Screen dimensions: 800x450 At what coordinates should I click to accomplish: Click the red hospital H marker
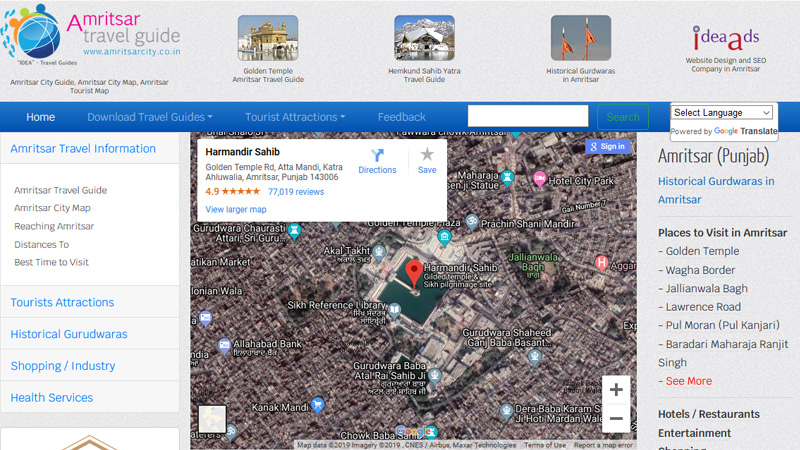click(602, 263)
